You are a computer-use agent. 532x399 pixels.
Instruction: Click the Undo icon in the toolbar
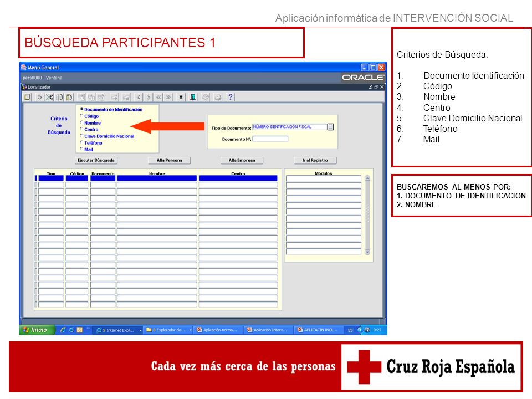(x=39, y=98)
